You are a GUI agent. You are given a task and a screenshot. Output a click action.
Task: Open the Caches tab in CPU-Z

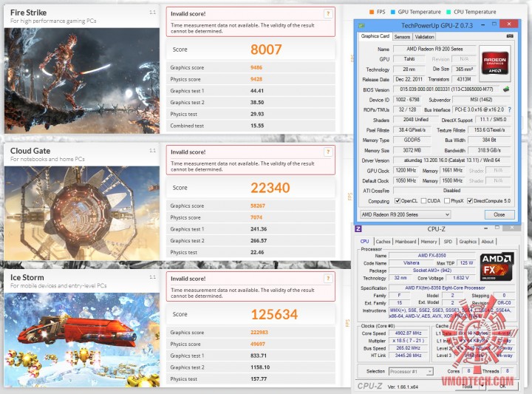pos(383,242)
